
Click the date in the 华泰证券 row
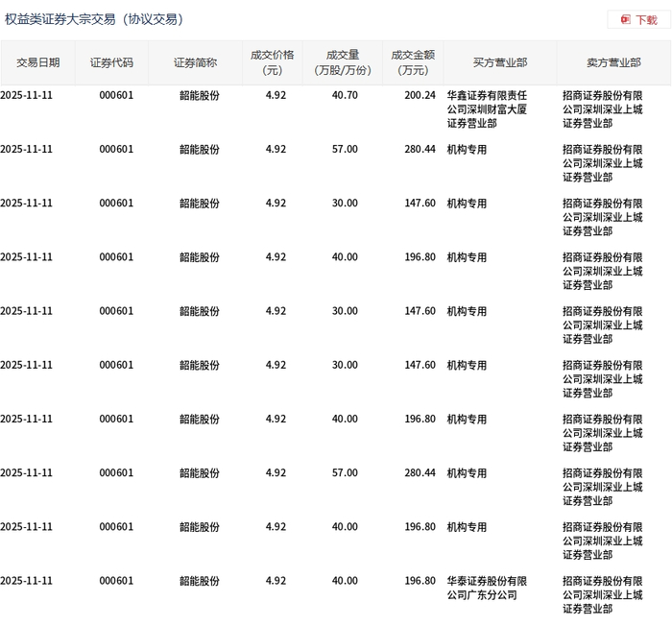pyautogui.click(x=26, y=581)
